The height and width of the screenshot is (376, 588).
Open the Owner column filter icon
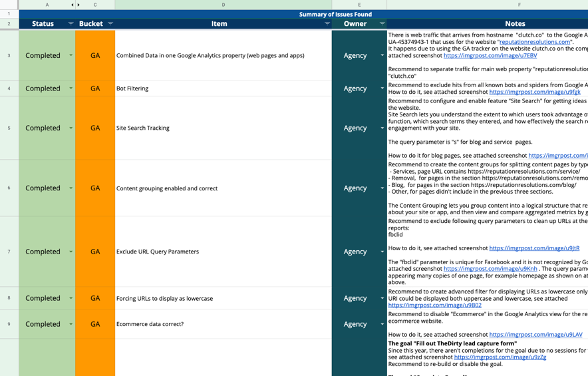[x=382, y=24]
